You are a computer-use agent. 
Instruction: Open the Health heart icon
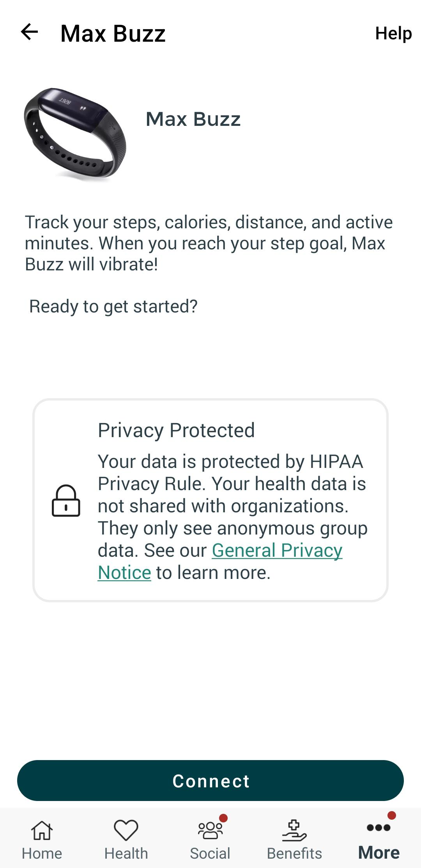[x=126, y=828]
